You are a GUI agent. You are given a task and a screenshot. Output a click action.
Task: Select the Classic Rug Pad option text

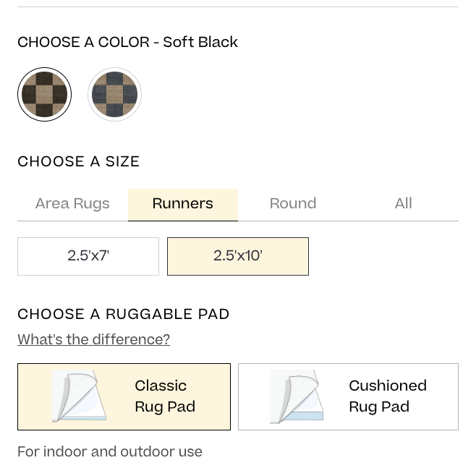(x=165, y=396)
